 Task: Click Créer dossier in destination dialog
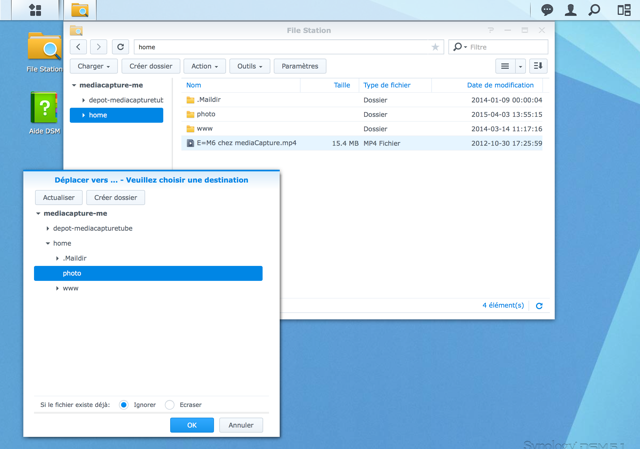pos(116,198)
